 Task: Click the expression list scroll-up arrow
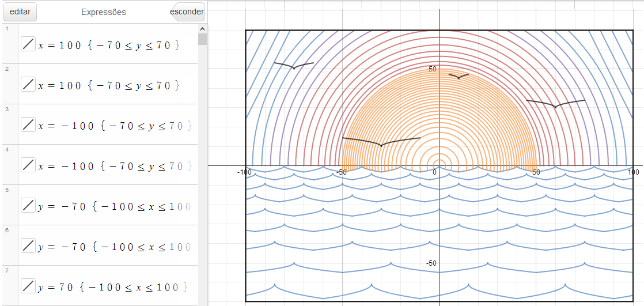coord(202,28)
